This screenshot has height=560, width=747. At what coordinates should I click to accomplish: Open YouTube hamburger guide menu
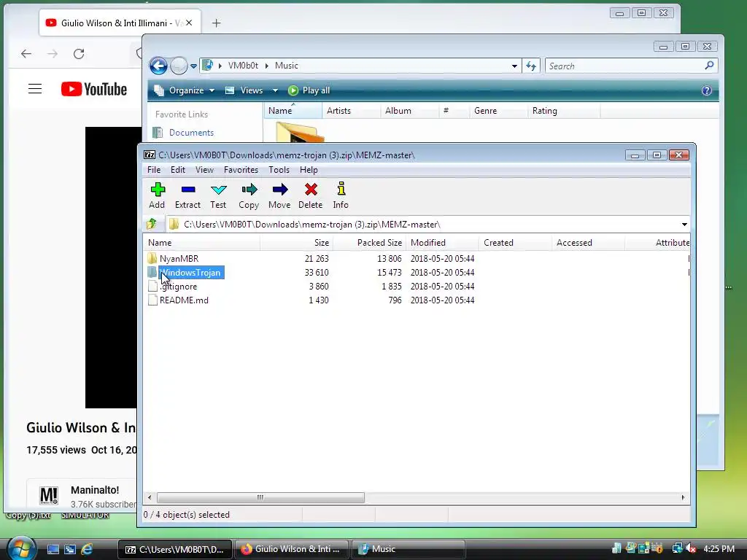pyautogui.click(x=35, y=89)
